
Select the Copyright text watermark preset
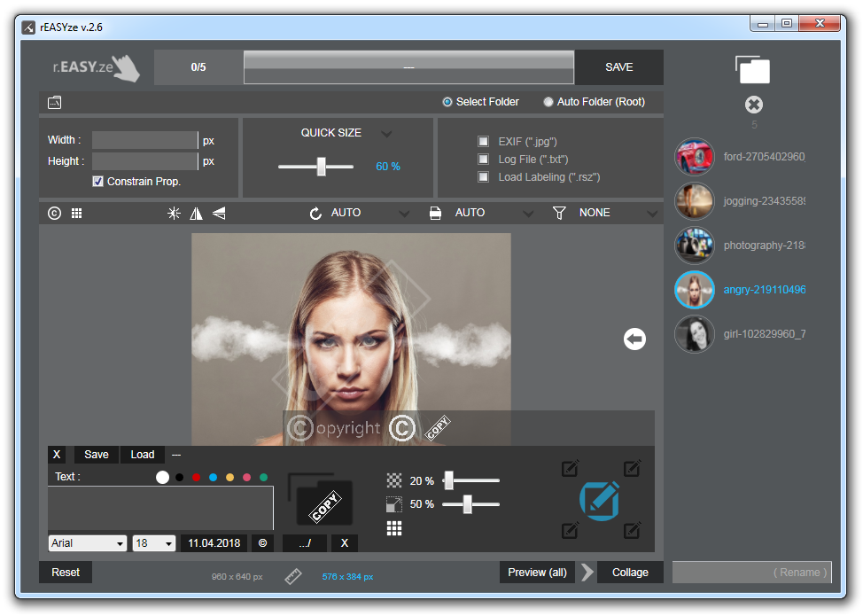coord(334,428)
